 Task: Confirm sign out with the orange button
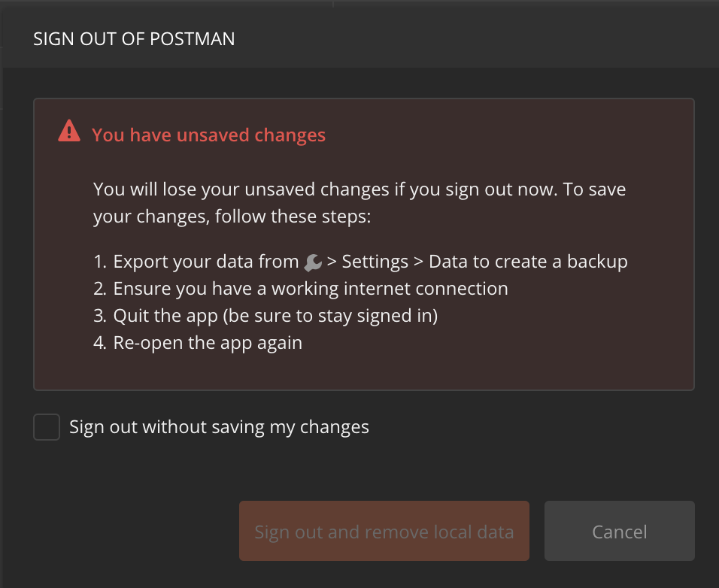384,531
